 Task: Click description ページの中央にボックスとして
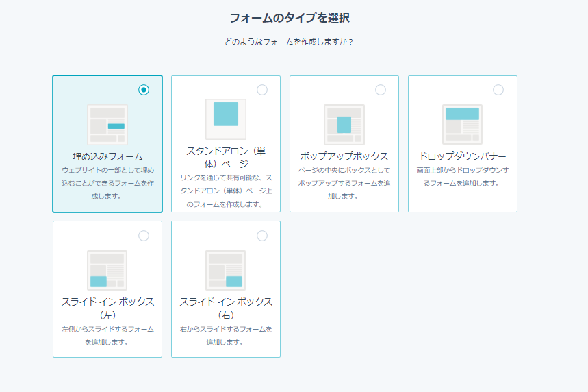coord(344,183)
